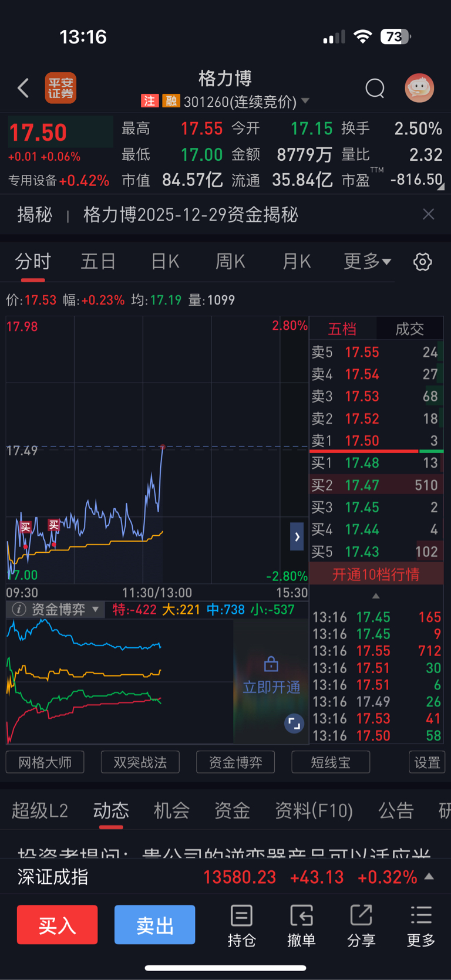This screenshot has height=980, width=451.
Task: Tap the 专用设备 sector link
Action: pos(33,181)
